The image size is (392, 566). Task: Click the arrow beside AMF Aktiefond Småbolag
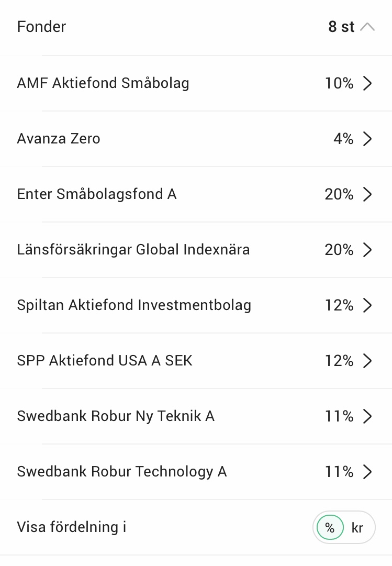(x=367, y=83)
